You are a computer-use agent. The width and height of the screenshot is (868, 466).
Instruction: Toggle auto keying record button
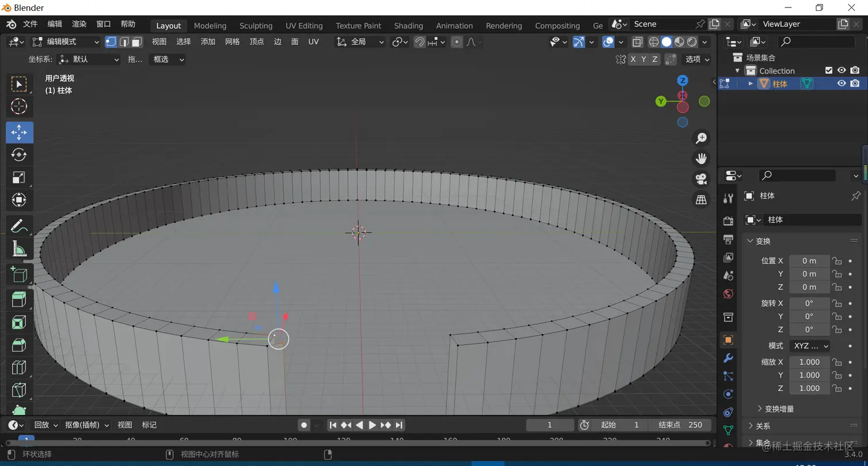[x=304, y=425]
